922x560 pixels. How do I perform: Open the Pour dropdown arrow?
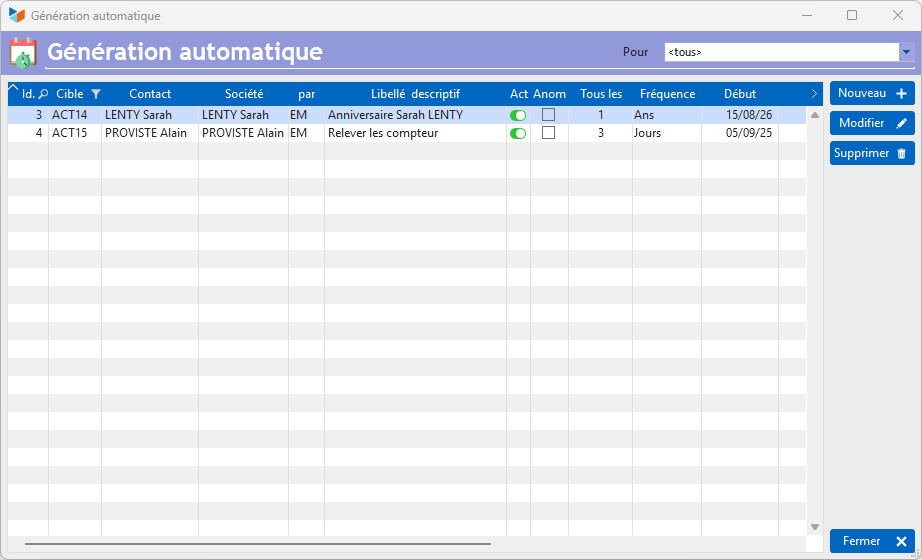[x=906, y=52]
